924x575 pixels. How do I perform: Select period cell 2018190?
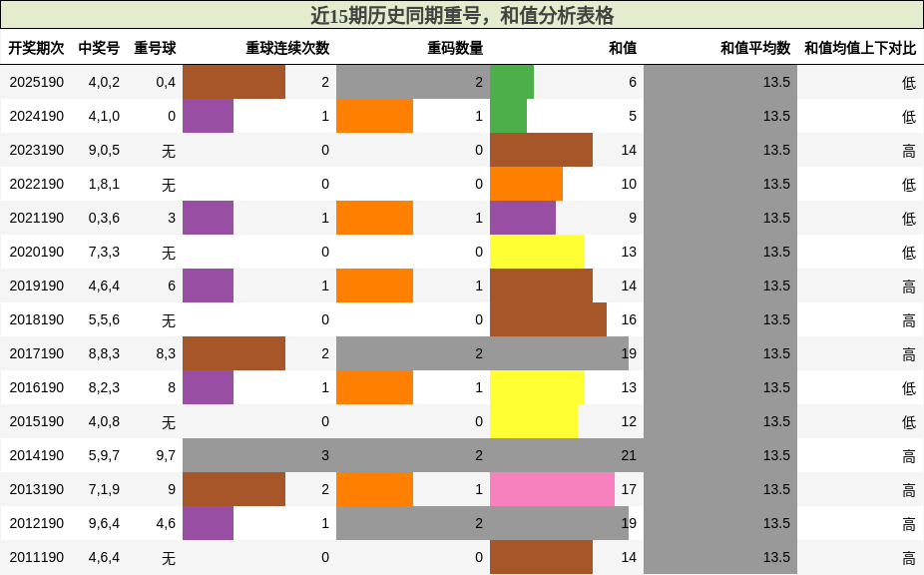click(x=37, y=319)
